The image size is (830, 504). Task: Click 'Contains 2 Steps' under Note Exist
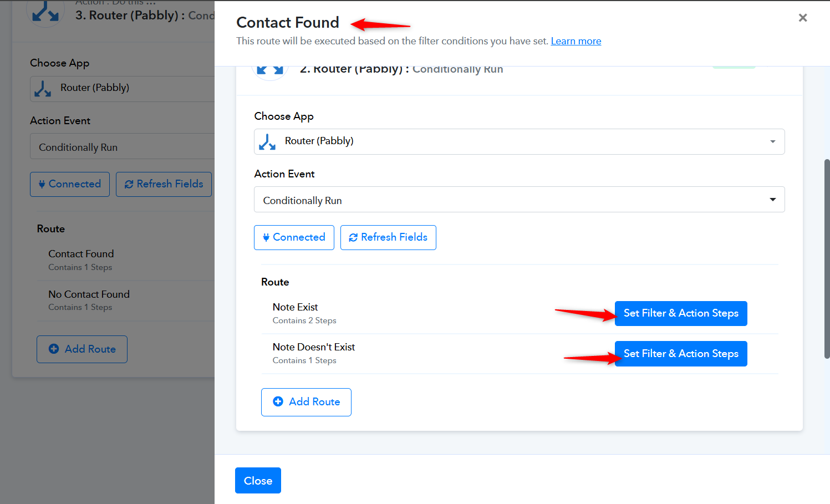(304, 320)
